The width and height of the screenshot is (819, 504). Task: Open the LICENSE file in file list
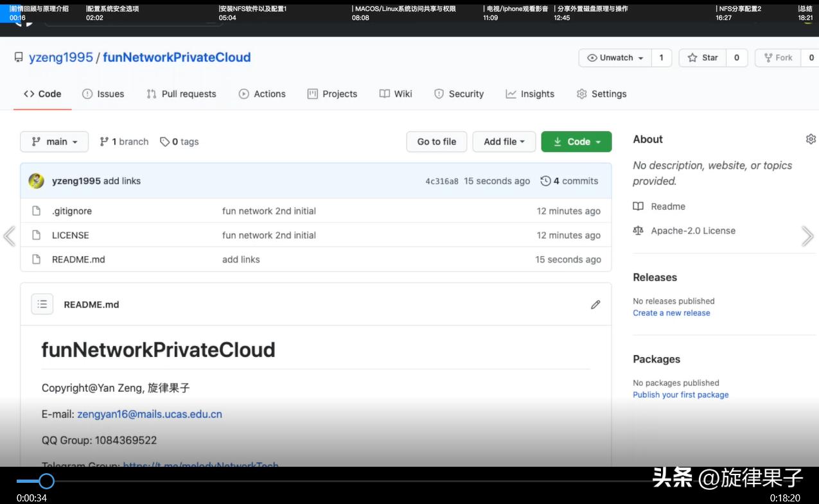pyautogui.click(x=71, y=236)
